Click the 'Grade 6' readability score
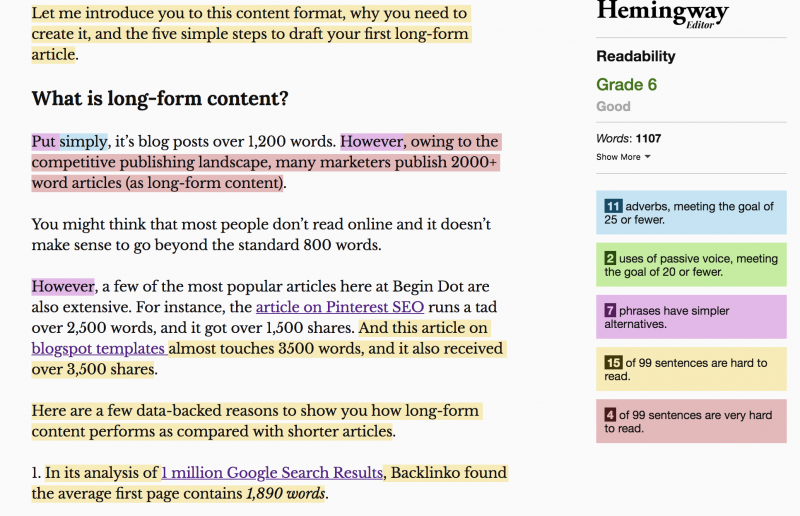The height and width of the screenshot is (516, 800). click(627, 84)
